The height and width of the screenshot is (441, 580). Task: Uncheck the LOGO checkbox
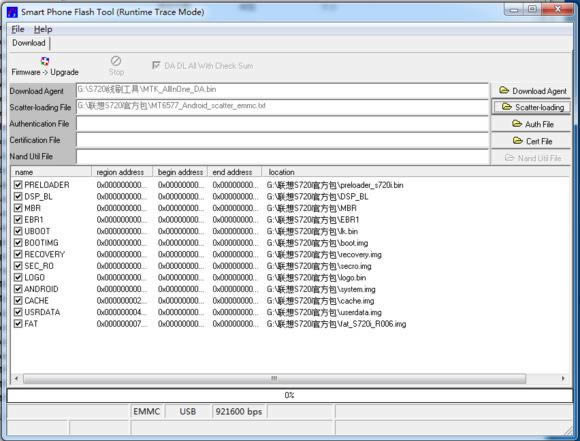pos(18,277)
